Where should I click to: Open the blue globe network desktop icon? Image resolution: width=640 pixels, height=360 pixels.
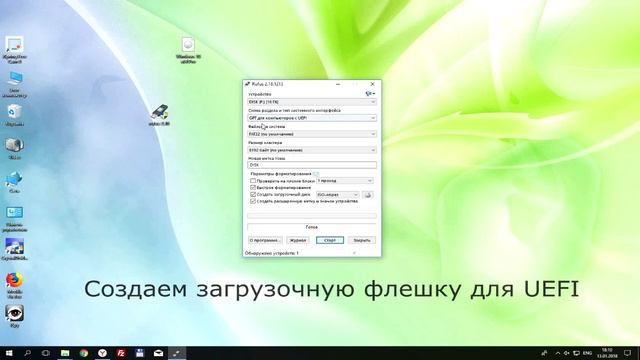coord(14,182)
